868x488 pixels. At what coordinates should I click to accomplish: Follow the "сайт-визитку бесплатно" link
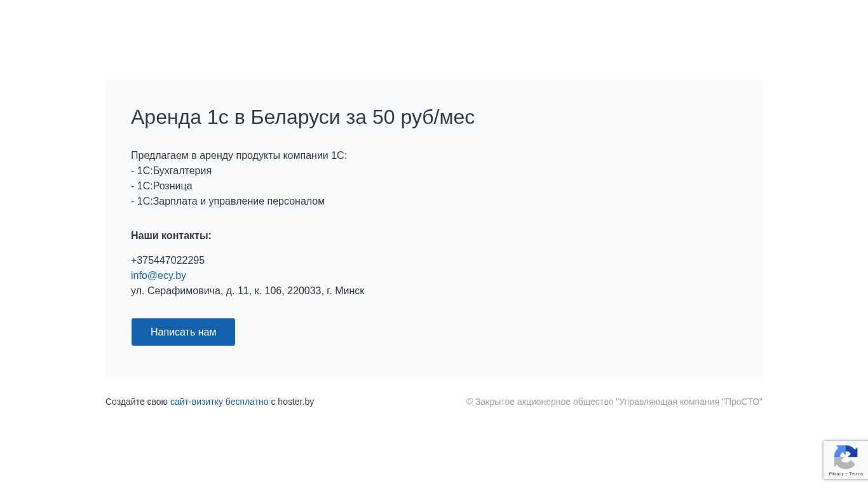(x=219, y=402)
